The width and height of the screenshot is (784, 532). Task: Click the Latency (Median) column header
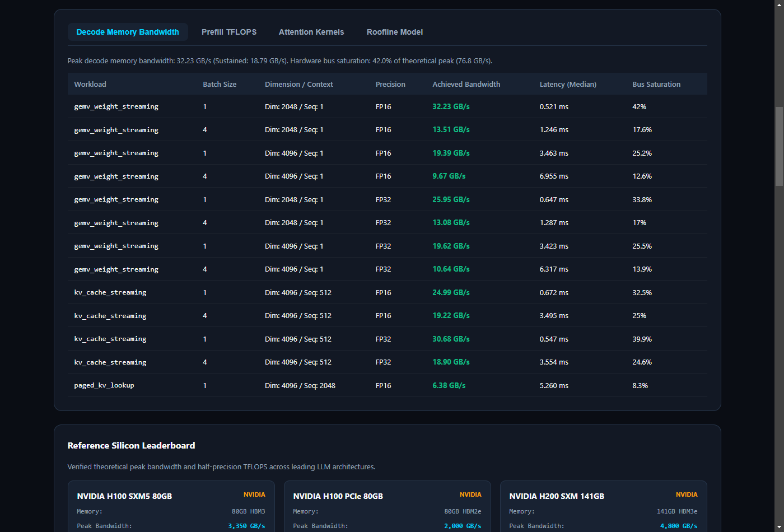(x=568, y=85)
